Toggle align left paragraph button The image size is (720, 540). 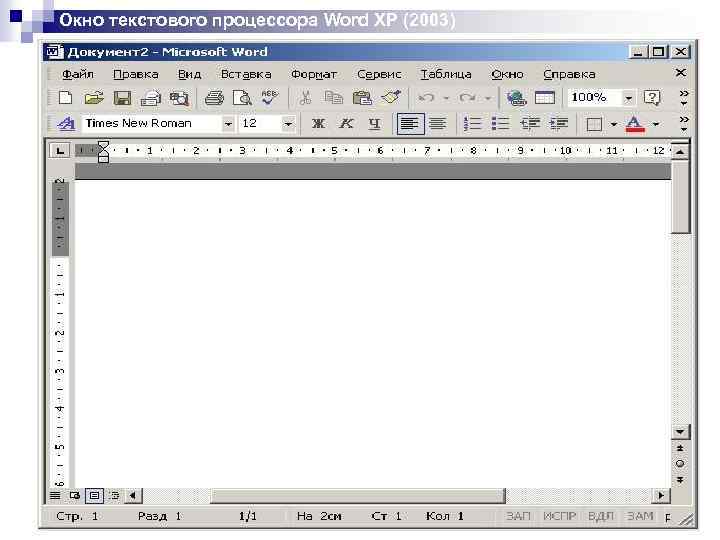click(x=410, y=124)
